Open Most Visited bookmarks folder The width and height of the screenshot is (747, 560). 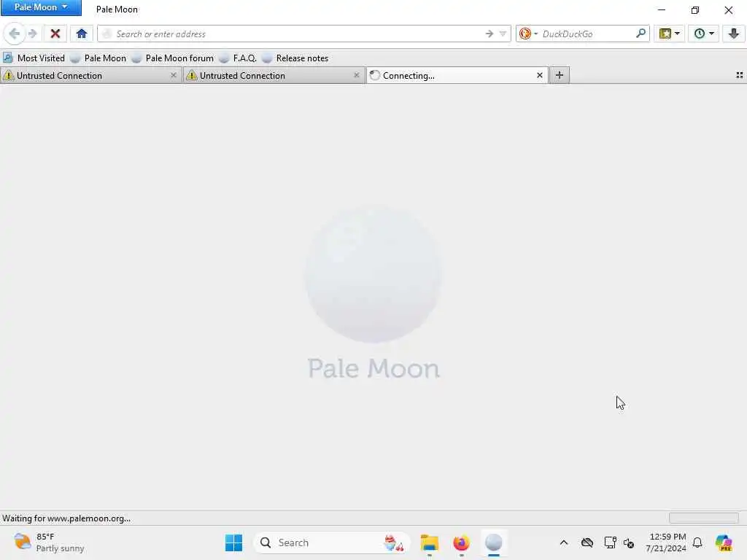pyautogui.click(x=34, y=58)
